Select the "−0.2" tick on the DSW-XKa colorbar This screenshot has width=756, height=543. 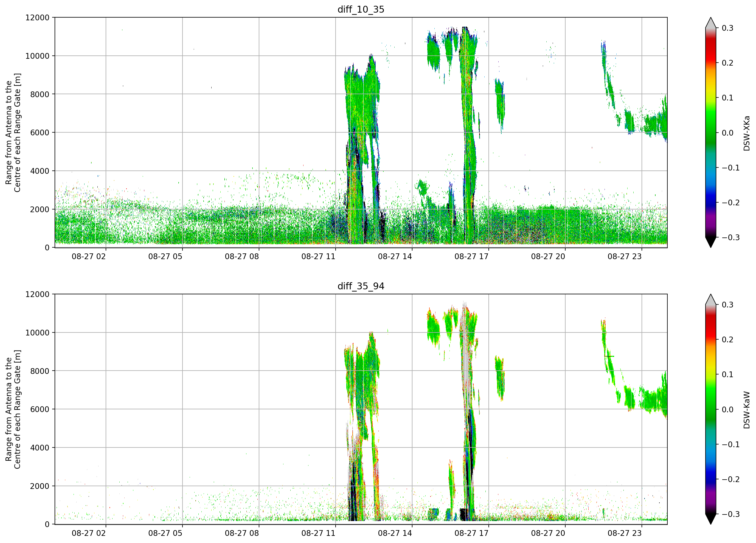click(731, 203)
